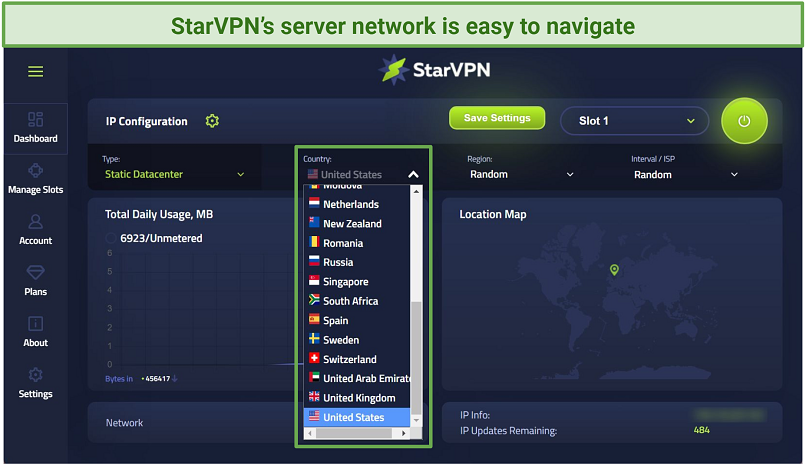
Task: Click the country list vertical scrollbar thumb
Action: tap(416, 358)
